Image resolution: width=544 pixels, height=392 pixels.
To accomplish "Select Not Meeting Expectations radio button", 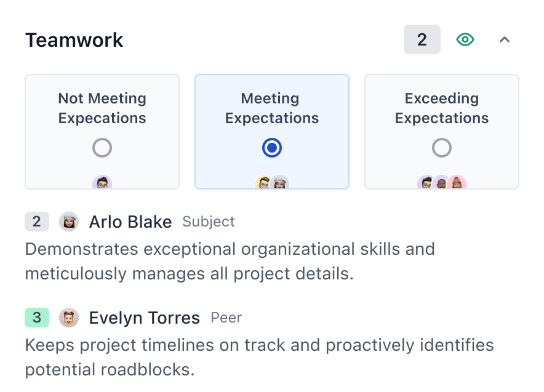I will point(102,148).
